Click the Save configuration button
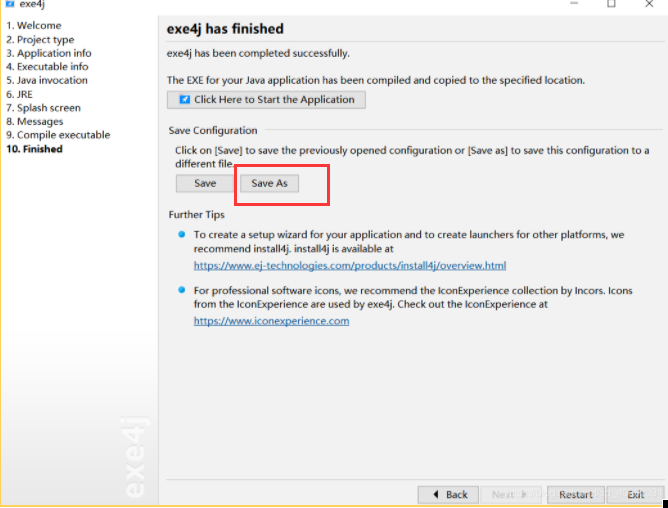The image size is (668, 508). tap(204, 183)
